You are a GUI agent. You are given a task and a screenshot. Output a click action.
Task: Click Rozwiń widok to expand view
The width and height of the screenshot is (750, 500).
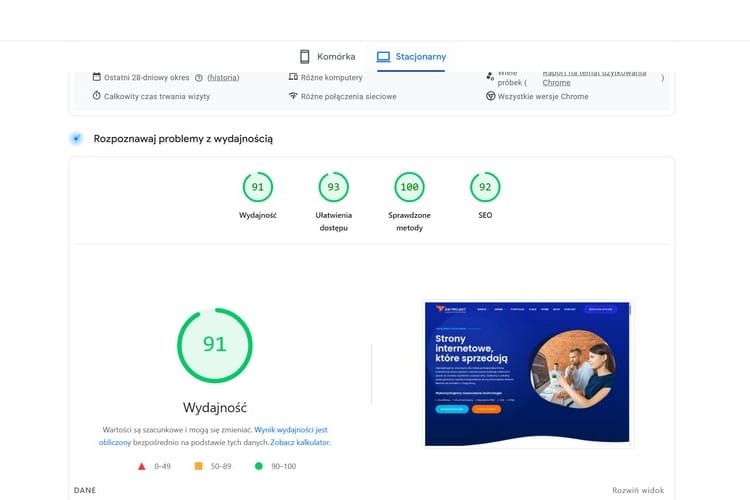point(638,490)
